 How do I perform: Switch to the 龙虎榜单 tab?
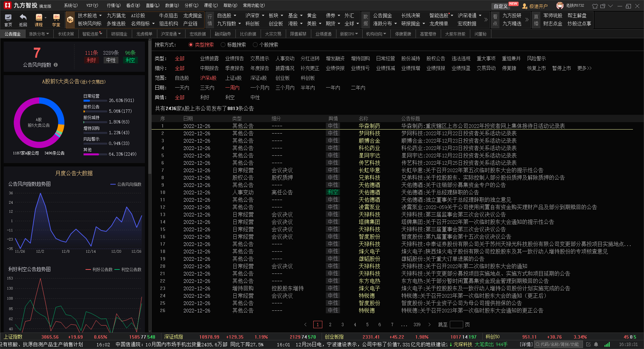144,34
